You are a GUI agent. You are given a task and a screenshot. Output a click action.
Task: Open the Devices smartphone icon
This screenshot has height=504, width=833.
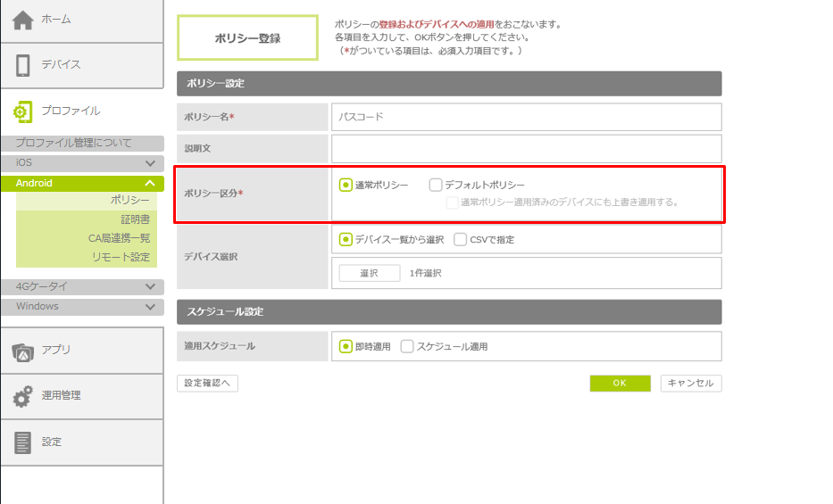point(23,65)
